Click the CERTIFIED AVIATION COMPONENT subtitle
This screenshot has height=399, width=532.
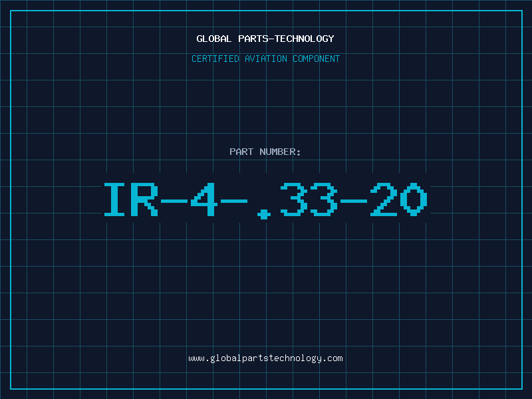click(x=265, y=59)
